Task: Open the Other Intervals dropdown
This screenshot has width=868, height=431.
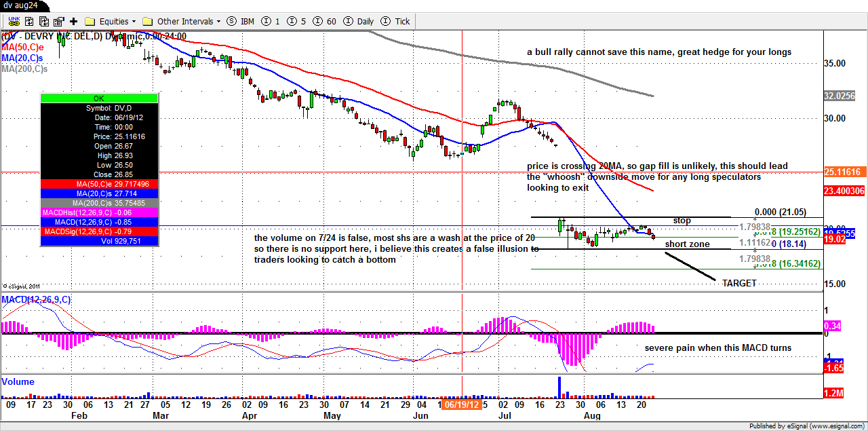Action: [x=182, y=21]
